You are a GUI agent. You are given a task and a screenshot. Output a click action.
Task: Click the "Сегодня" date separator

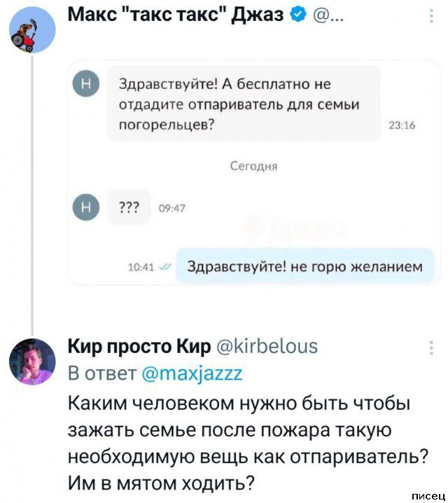[x=254, y=166]
